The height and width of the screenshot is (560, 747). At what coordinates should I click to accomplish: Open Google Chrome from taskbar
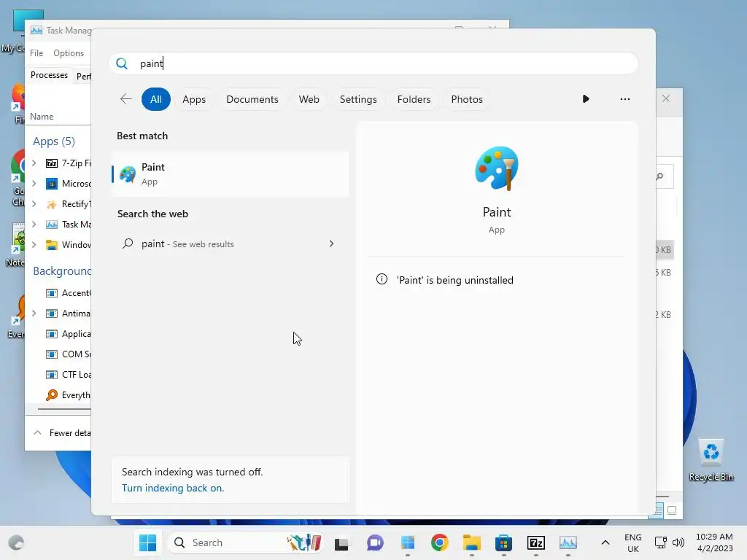439,542
